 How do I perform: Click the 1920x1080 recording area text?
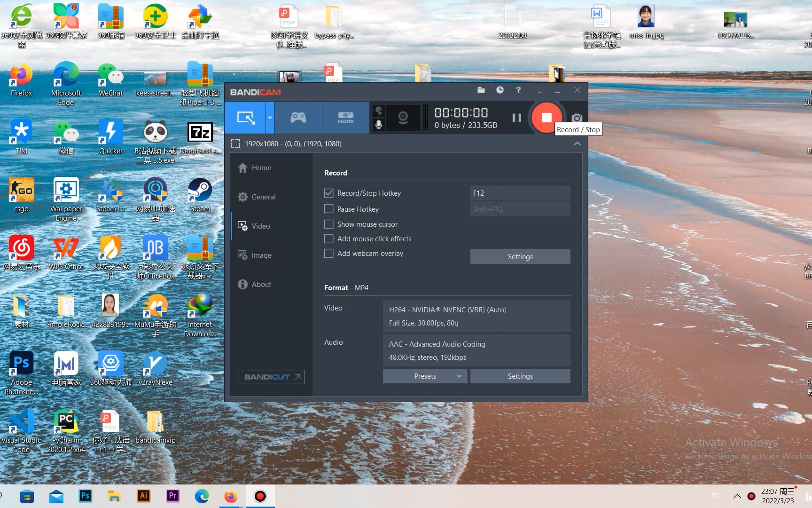(293, 143)
